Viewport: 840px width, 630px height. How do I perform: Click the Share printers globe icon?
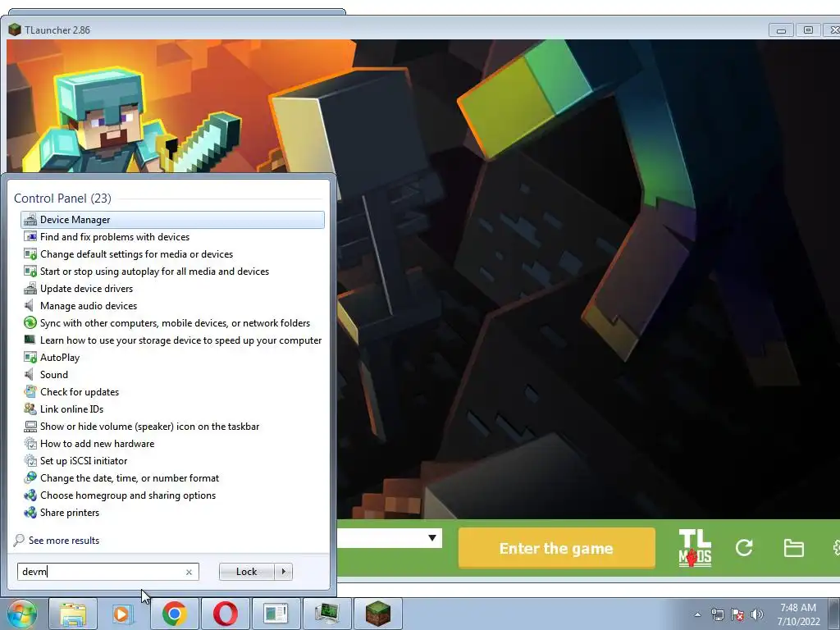click(30, 512)
